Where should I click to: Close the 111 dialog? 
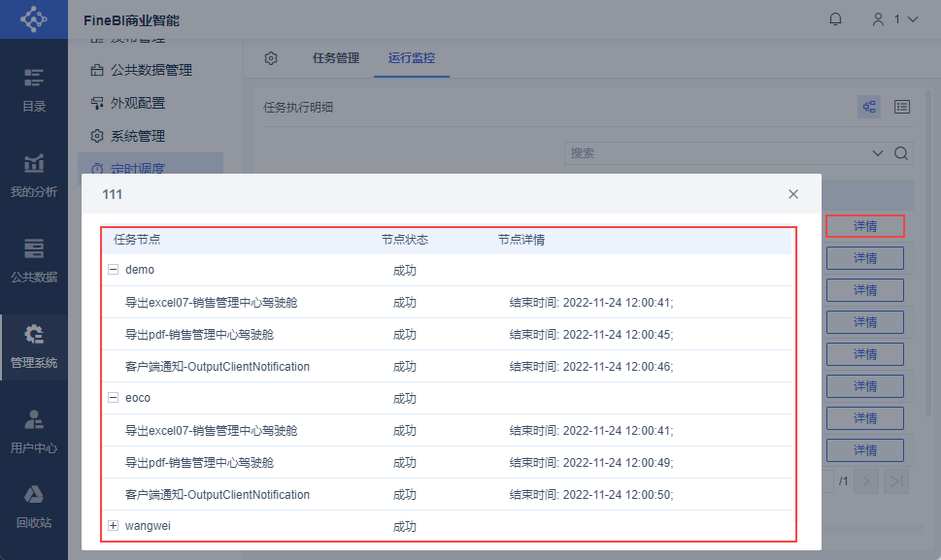click(x=793, y=194)
